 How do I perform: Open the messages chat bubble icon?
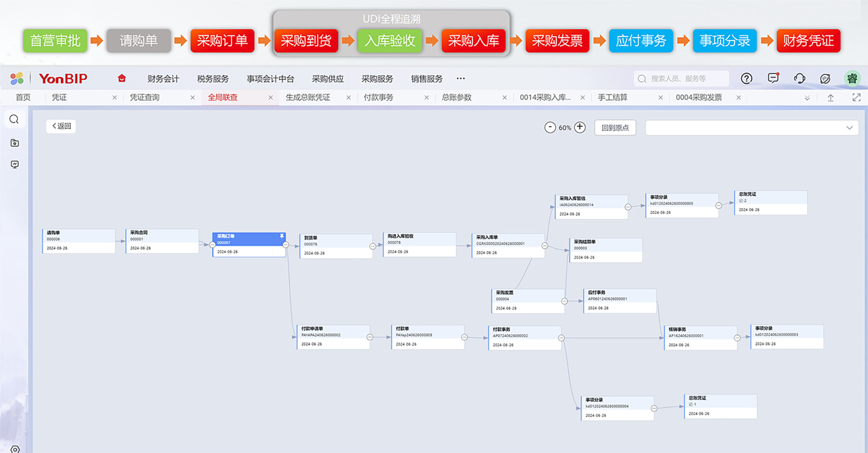[773, 78]
